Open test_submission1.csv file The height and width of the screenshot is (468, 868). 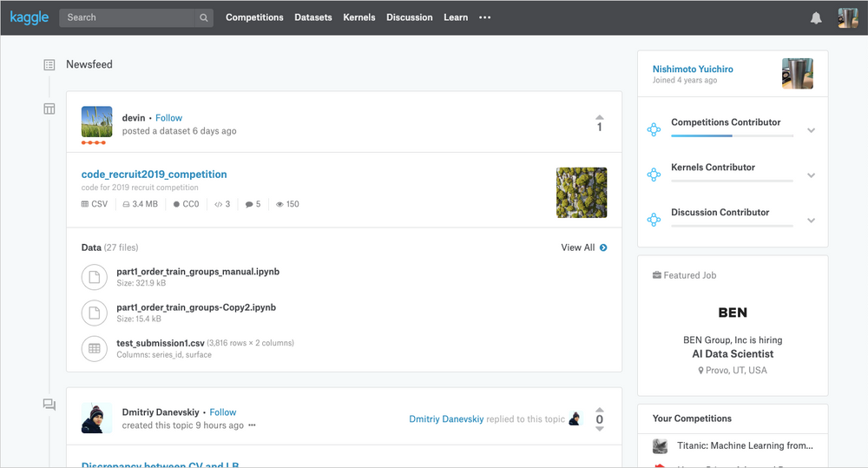(160, 343)
